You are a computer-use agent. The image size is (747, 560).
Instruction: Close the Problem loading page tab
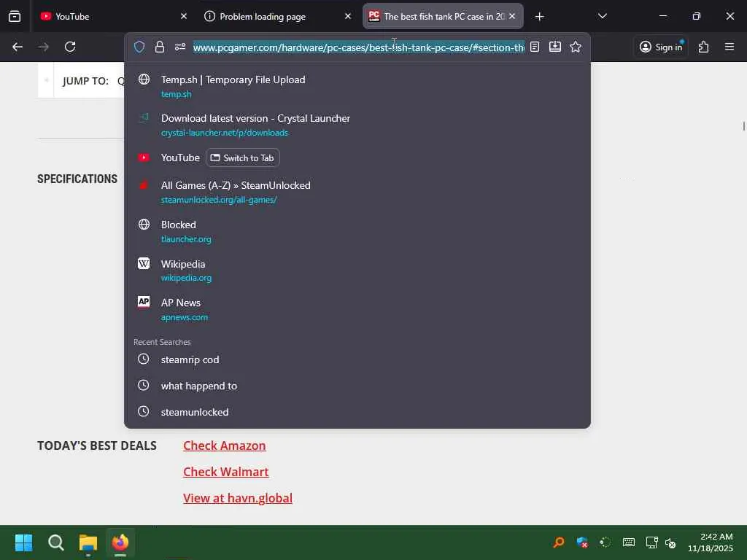pos(348,16)
